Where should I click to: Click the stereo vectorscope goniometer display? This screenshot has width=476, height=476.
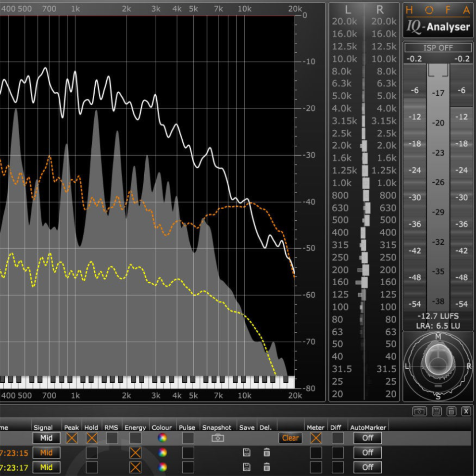pyautogui.click(x=438, y=366)
